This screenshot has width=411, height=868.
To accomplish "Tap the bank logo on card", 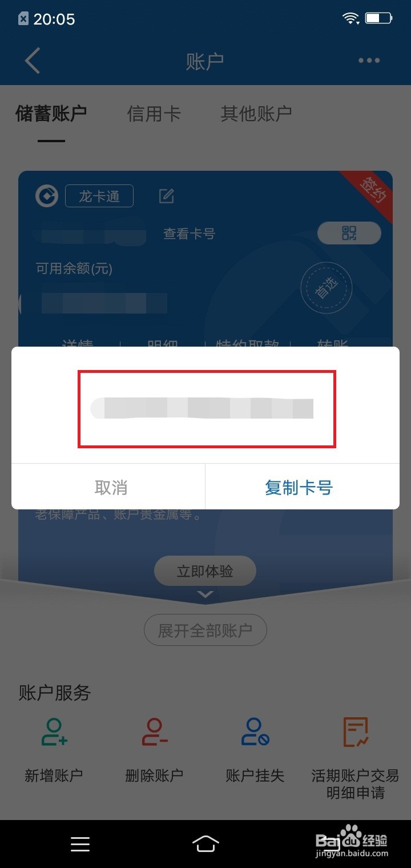I will [x=47, y=196].
